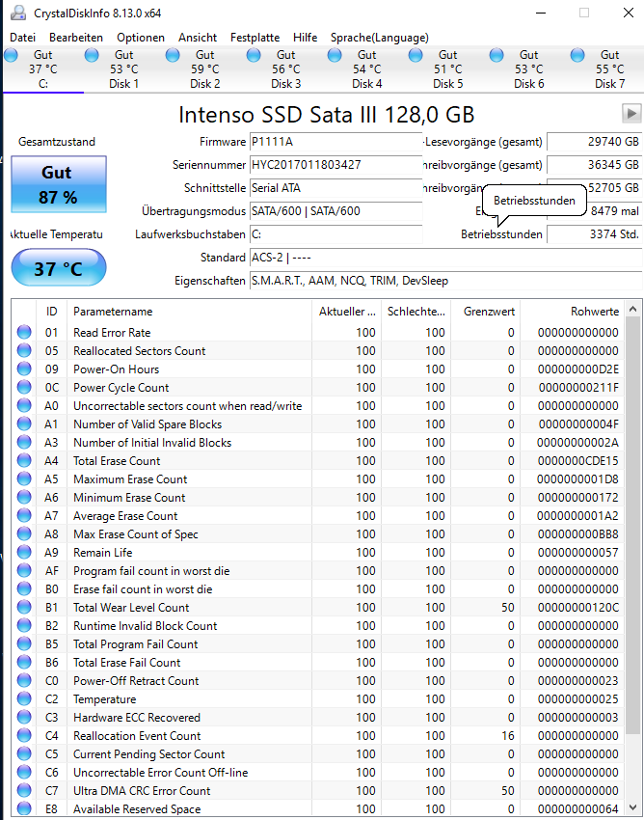Click status icon for Average Erase Count

click(x=24, y=515)
